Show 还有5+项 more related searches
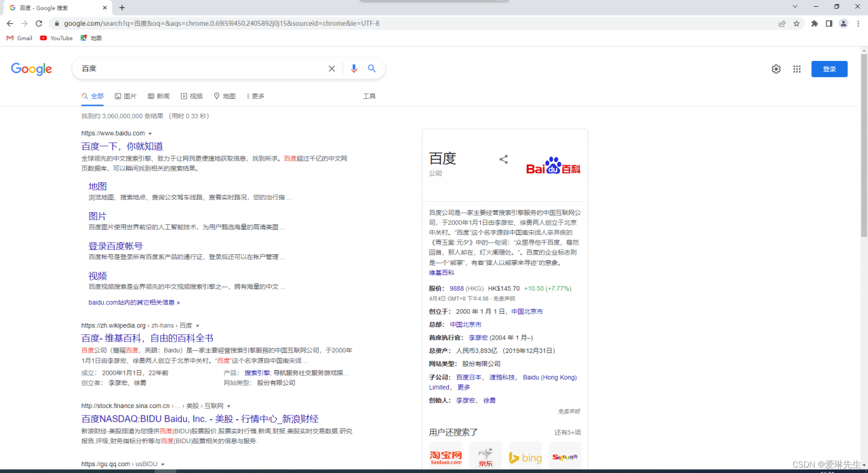Viewport: 868px width, 473px height. click(568, 432)
